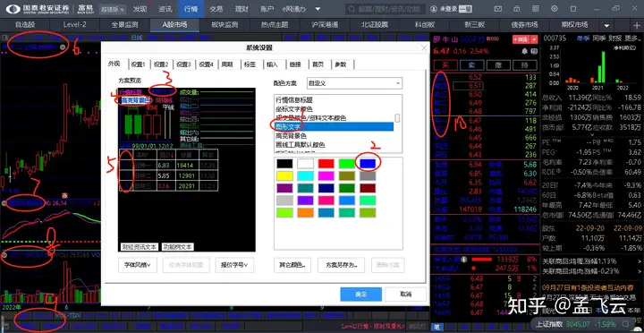Image resolution: width=644 pixels, height=333 pixels.
Task: Open the settings gear icon in title bar
Action: click(x=555, y=9)
